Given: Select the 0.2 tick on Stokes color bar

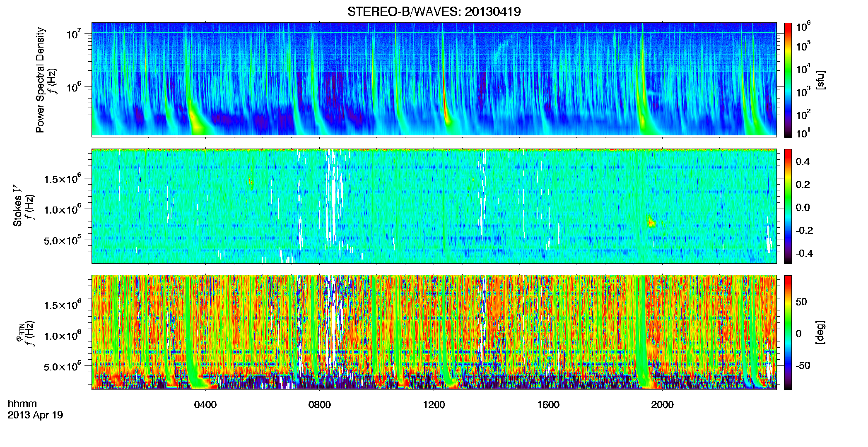Looking at the screenshot, I should 803,185.
